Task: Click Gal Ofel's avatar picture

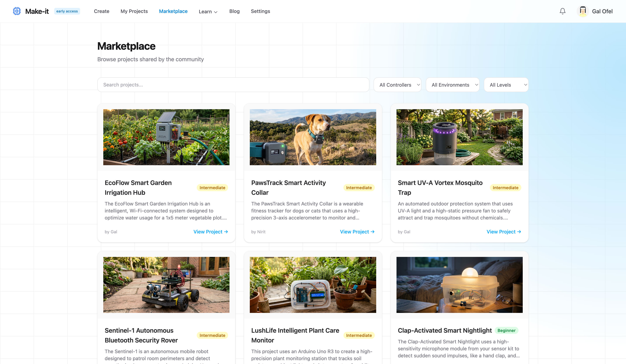Action: (x=583, y=11)
